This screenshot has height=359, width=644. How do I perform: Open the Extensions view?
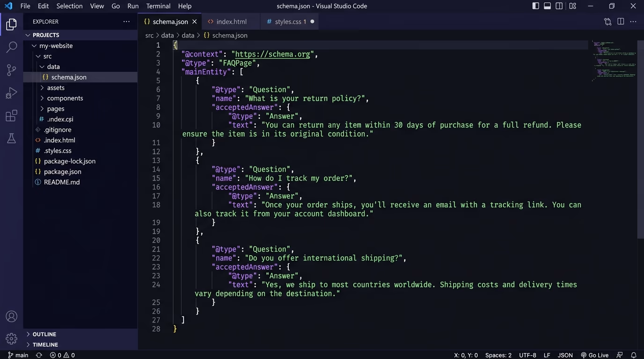point(11,115)
